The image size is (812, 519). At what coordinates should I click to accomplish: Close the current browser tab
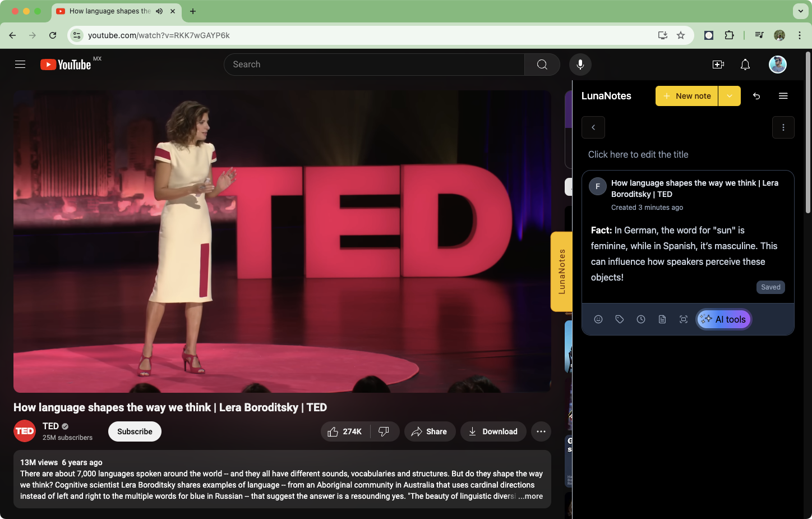pos(173,11)
